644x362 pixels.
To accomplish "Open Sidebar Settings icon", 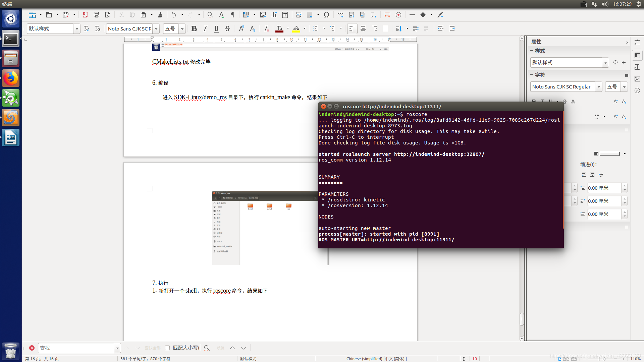I will click(x=637, y=42).
